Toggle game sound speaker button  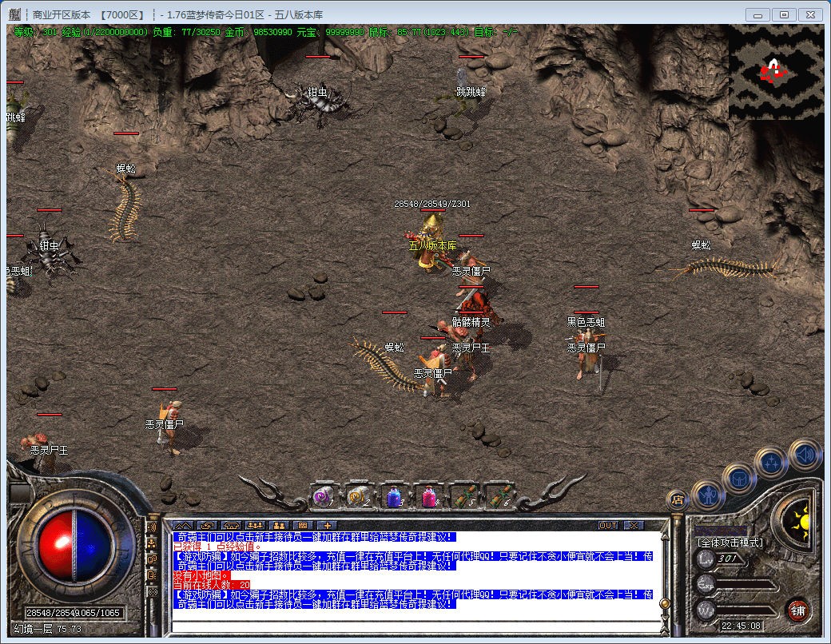805,455
